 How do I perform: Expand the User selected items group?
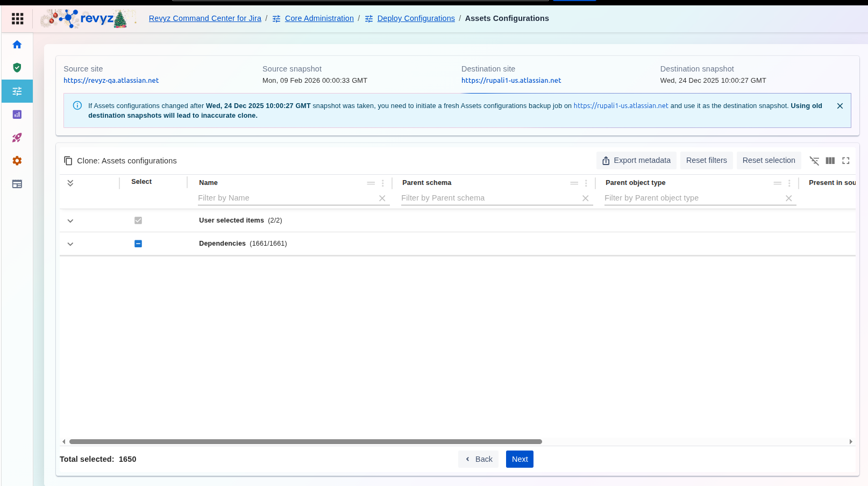click(70, 221)
